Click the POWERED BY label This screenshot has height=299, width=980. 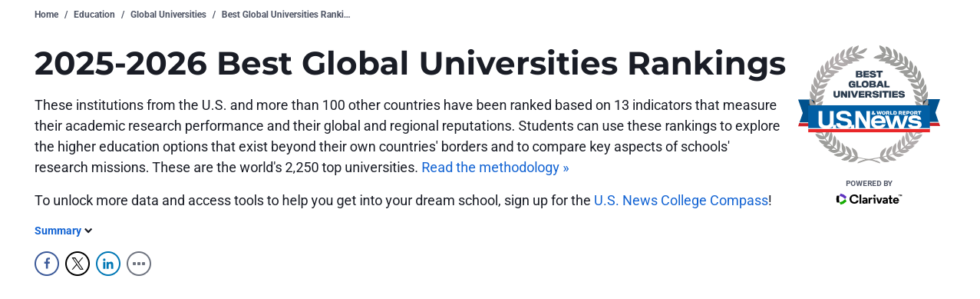coord(869,184)
